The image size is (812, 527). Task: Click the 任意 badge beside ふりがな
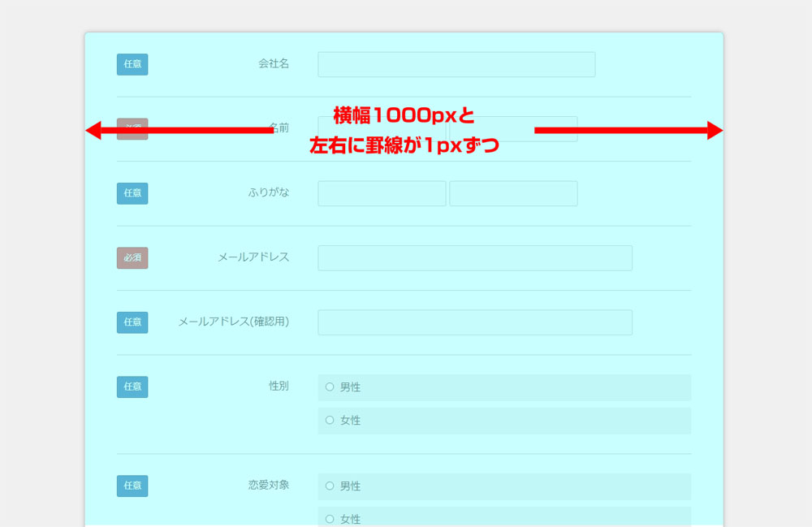click(x=132, y=193)
